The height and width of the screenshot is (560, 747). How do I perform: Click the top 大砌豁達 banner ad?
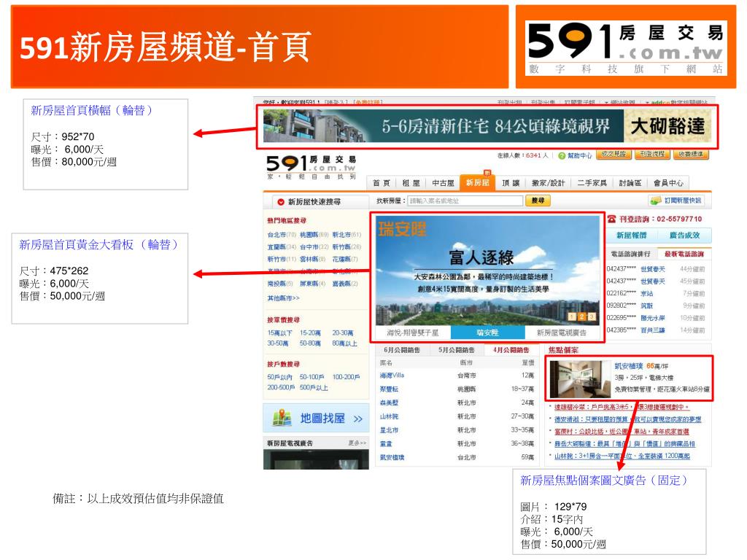[x=487, y=126]
